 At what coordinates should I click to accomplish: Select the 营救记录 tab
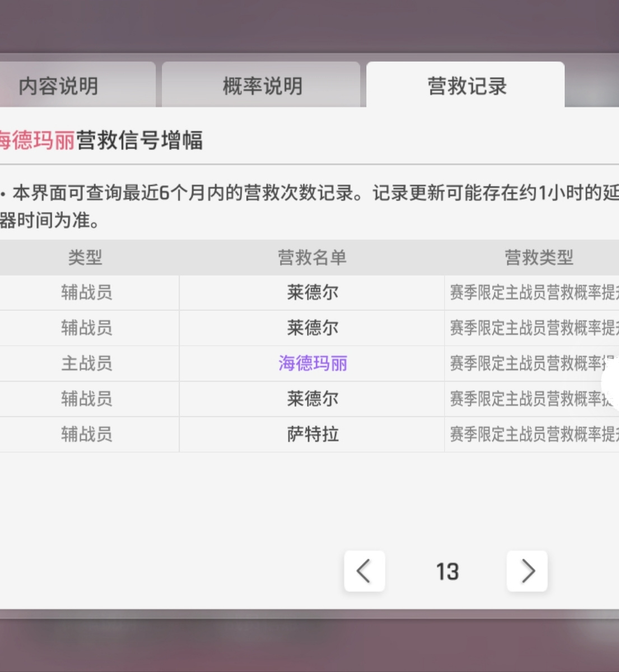tap(466, 86)
